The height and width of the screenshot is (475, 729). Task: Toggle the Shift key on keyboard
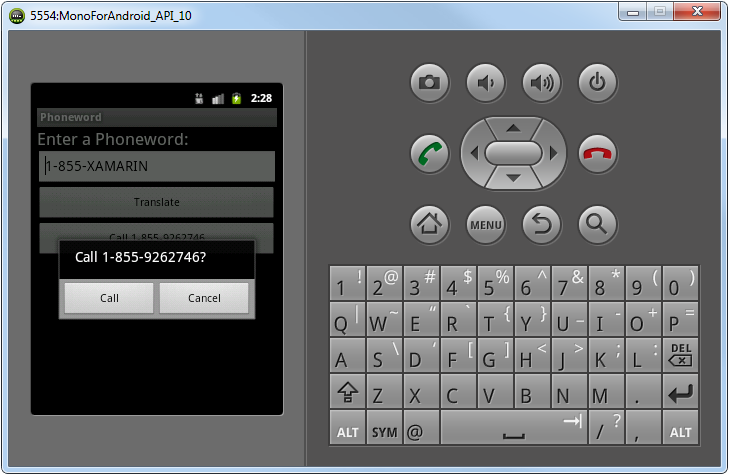coord(347,394)
